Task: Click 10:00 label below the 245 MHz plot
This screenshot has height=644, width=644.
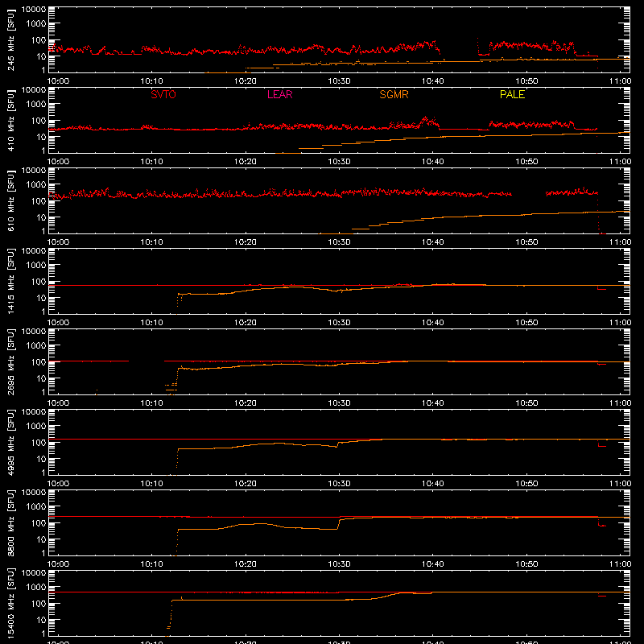Action: [58, 81]
